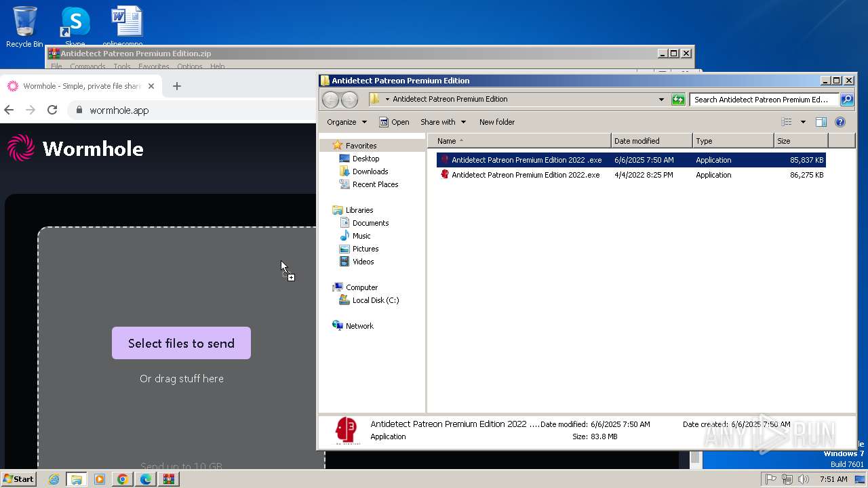The height and width of the screenshot is (488, 868).
Task: Reload the wormhole.app page
Action: (x=52, y=110)
